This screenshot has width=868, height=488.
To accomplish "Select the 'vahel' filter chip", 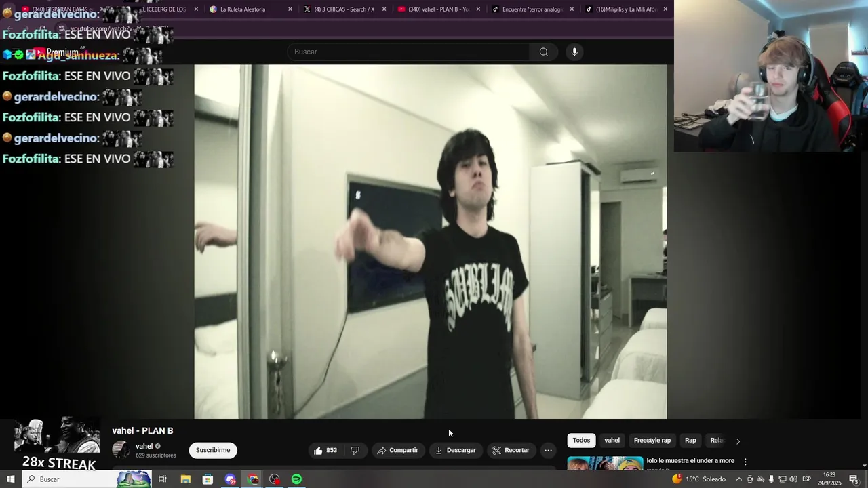I will coord(612,441).
